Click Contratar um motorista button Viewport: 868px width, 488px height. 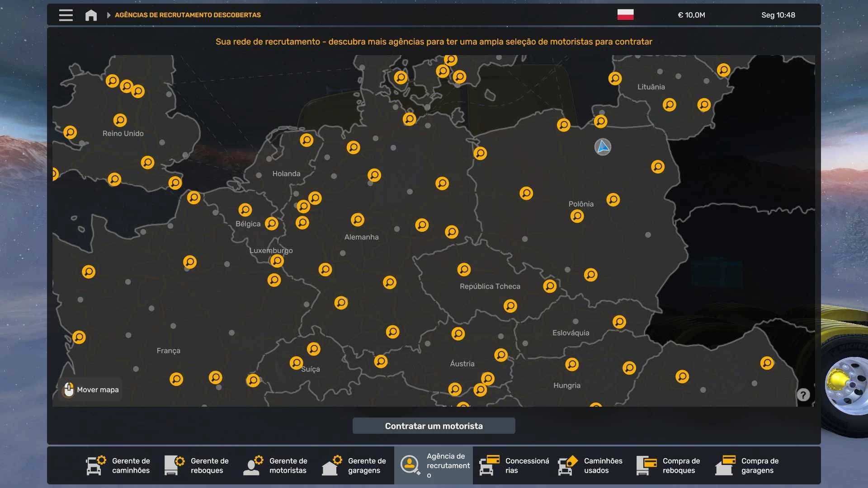[x=434, y=426]
